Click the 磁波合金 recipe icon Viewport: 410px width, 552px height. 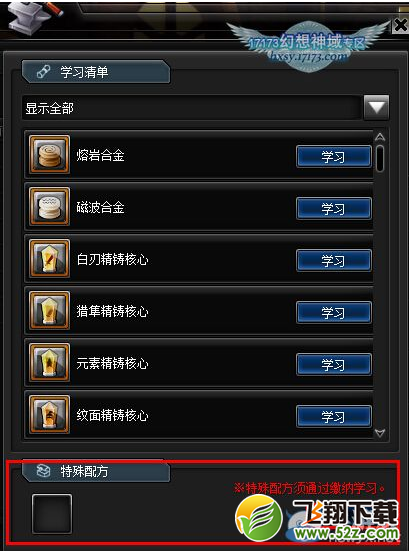[x=49, y=207]
